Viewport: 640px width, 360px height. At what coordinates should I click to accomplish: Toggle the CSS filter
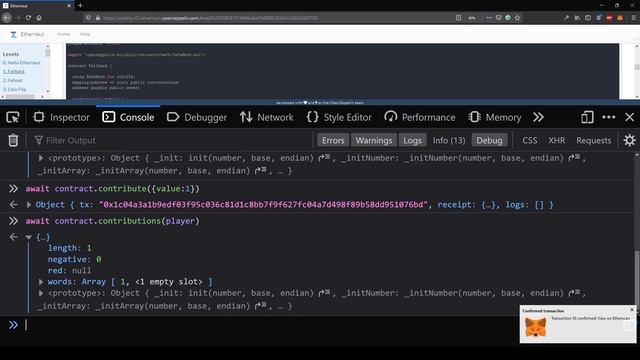530,140
